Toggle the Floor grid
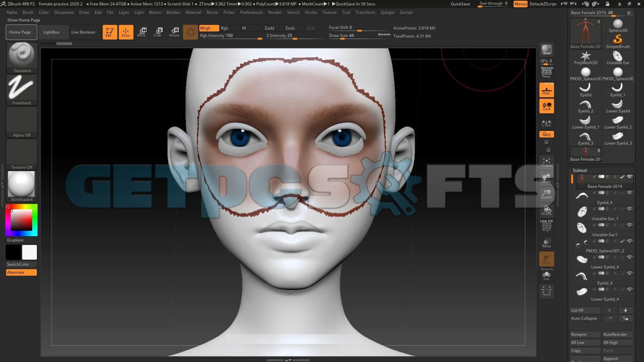 (x=546, y=90)
